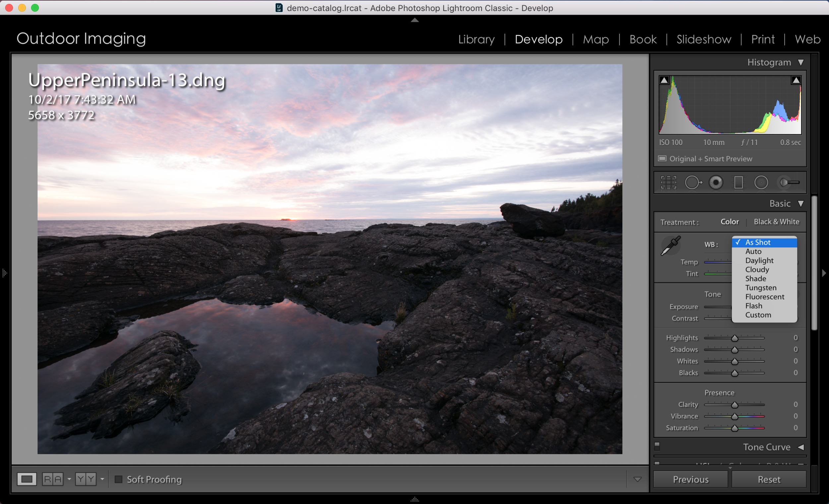The image size is (829, 504).
Task: Click the Highlights slider handle
Action: [734, 338]
